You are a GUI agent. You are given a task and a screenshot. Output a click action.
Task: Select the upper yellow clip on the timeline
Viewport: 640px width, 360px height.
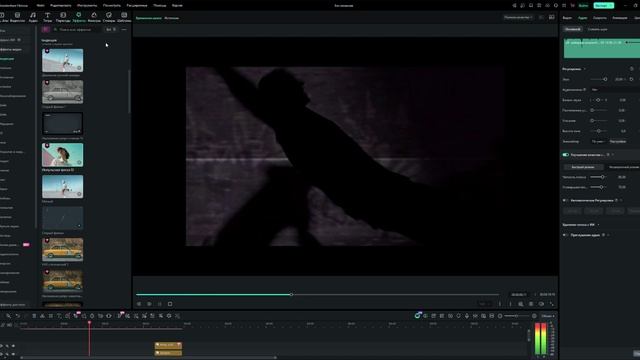168,345
